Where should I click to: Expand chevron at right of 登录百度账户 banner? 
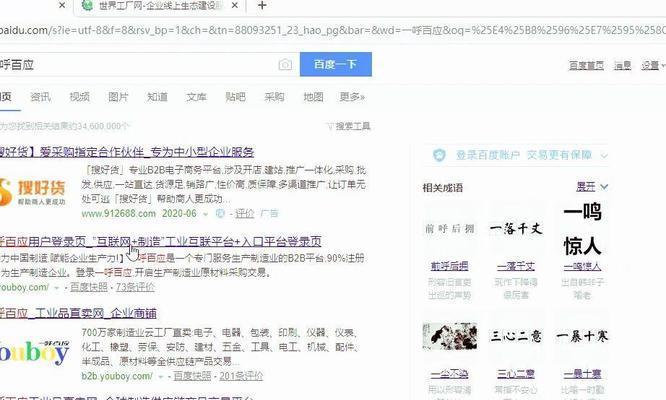(x=604, y=156)
